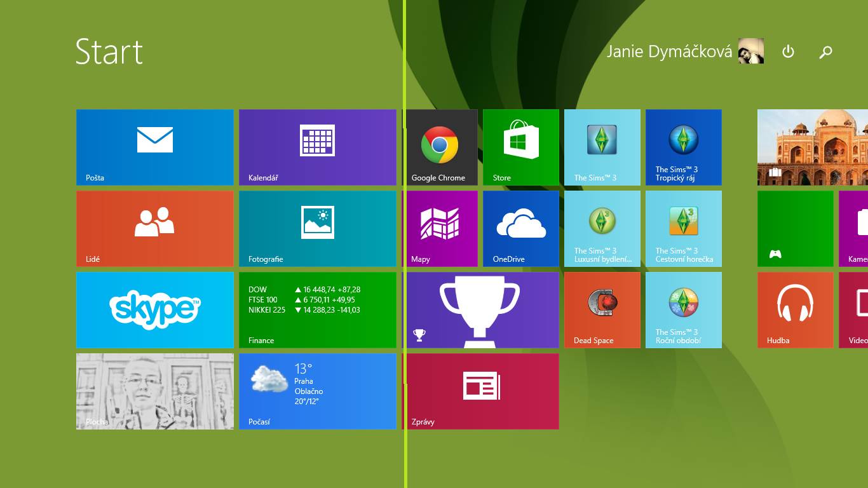This screenshot has width=868, height=488.
Task: Open the Mapy maps tile
Action: click(x=440, y=229)
